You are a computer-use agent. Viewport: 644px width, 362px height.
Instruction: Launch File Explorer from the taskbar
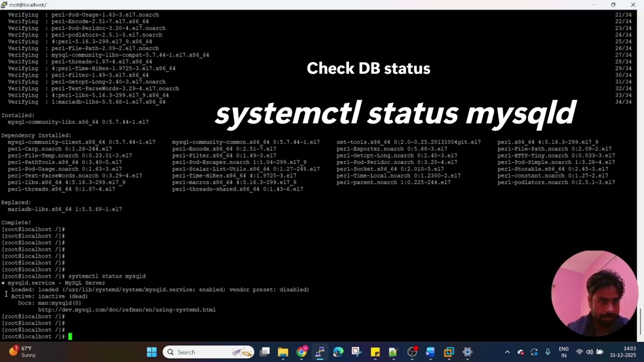pos(283,352)
